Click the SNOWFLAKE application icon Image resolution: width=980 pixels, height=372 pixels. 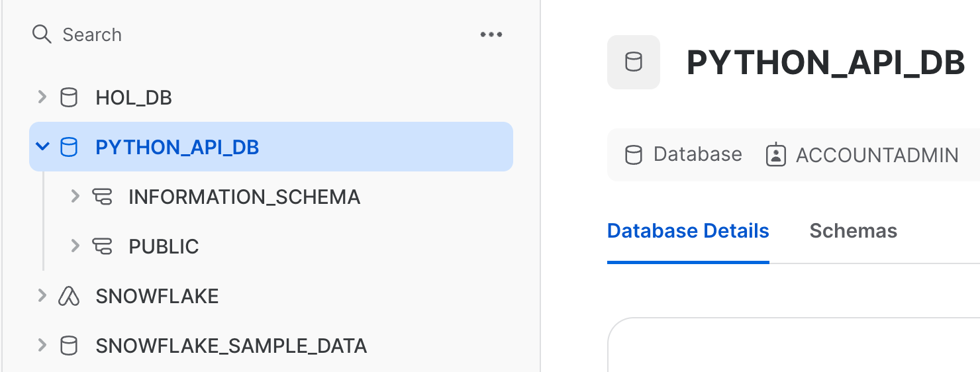(69, 296)
